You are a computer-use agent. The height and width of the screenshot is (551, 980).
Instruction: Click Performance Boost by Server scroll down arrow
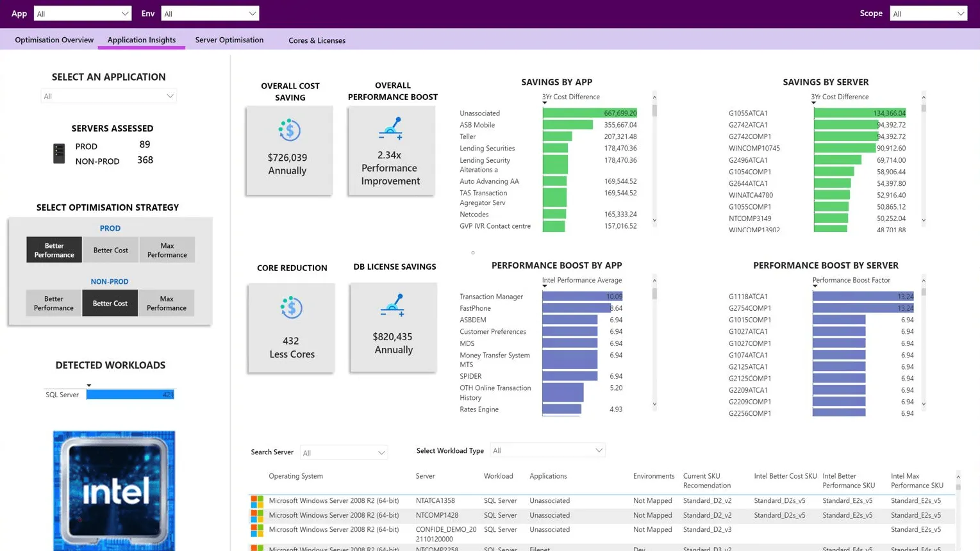point(924,404)
